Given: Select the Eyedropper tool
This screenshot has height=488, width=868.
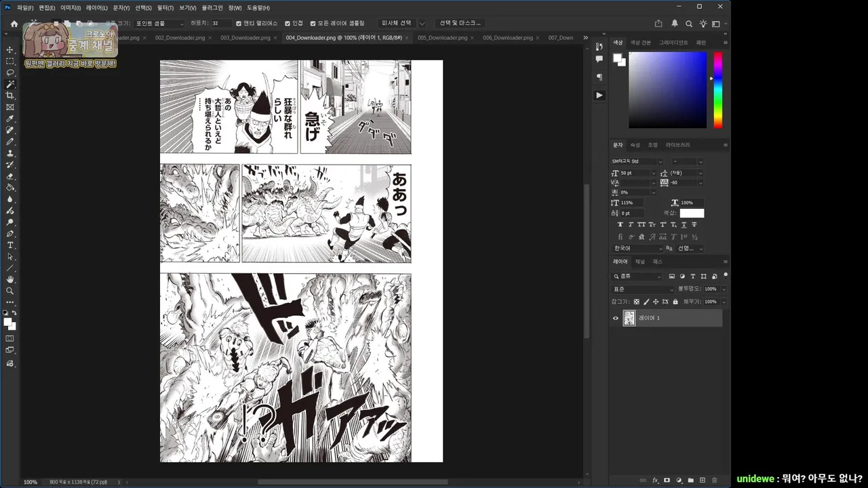Looking at the screenshot, I should [x=10, y=119].
